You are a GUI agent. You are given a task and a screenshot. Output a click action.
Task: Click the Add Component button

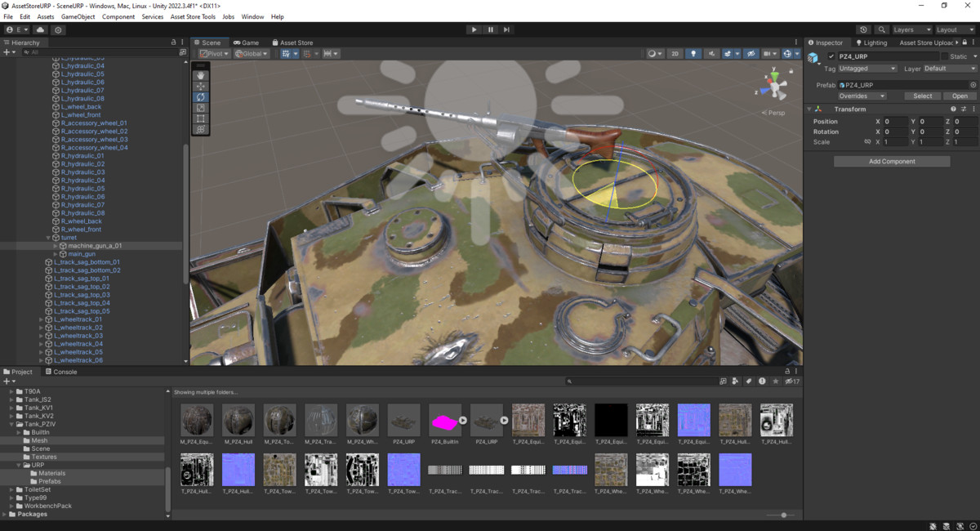pyautogui.click(x=892, y=161)
